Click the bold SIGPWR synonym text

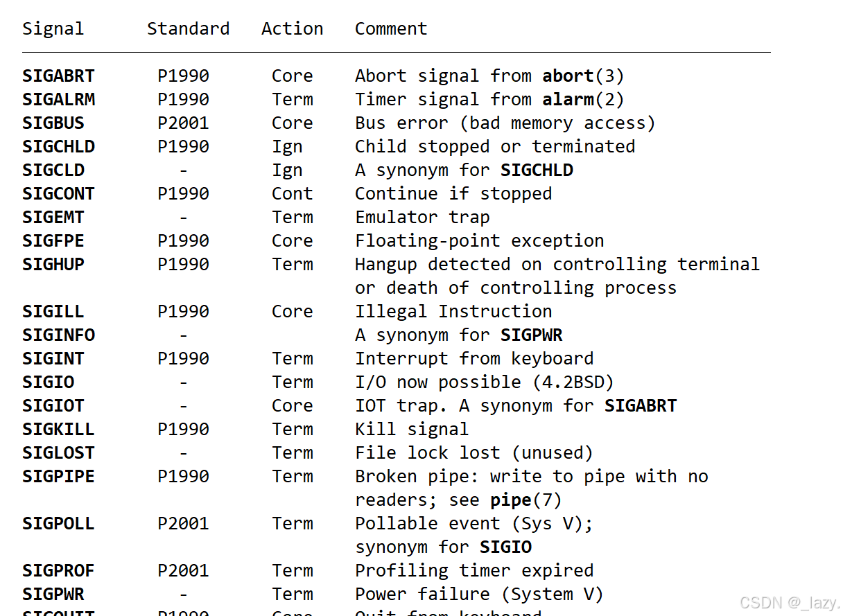coord(532,335)
